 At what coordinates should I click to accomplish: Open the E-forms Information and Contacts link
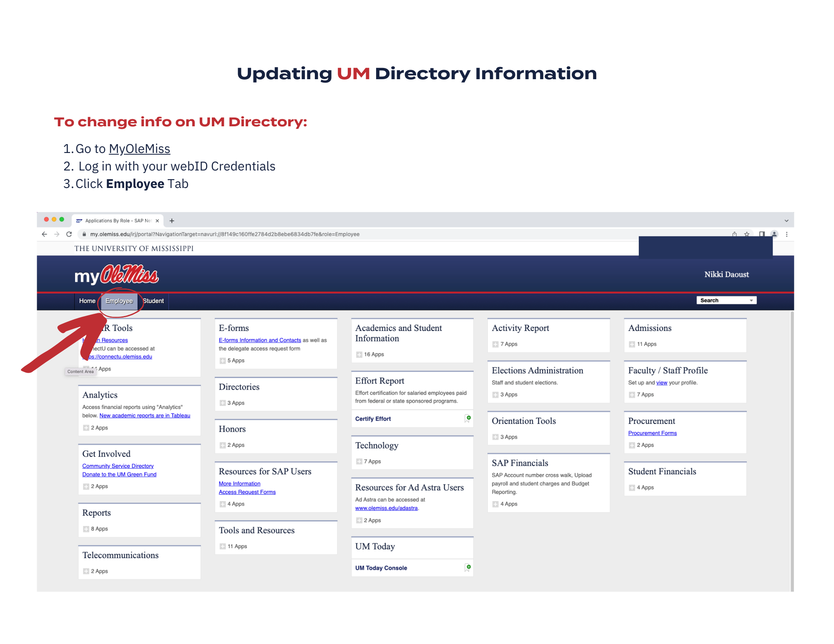tap(259, 340)
